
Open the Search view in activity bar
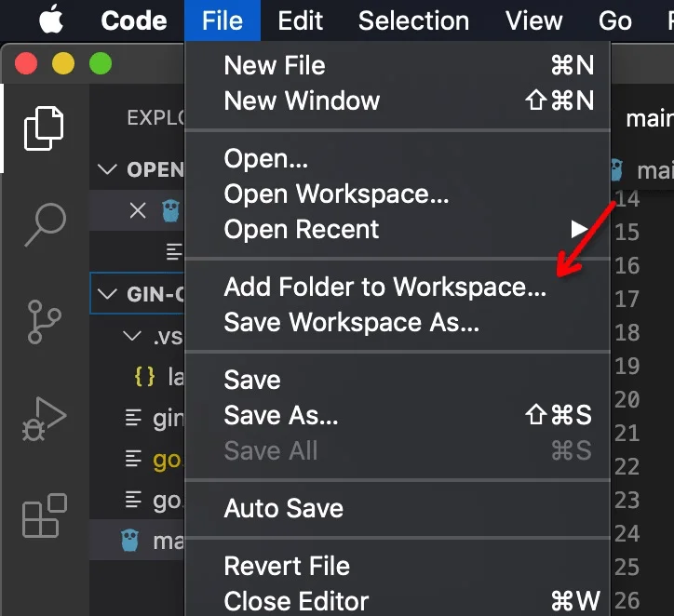click(45, 224)
